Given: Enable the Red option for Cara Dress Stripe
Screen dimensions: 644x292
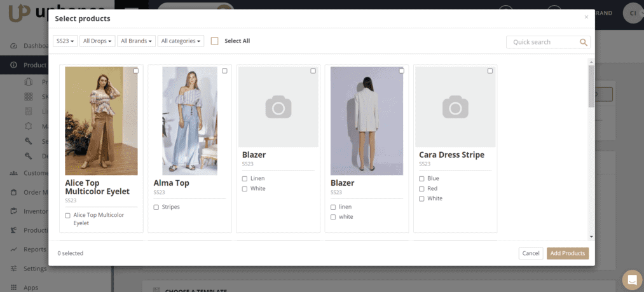Looking at the screenshot, I should (421, 189).
